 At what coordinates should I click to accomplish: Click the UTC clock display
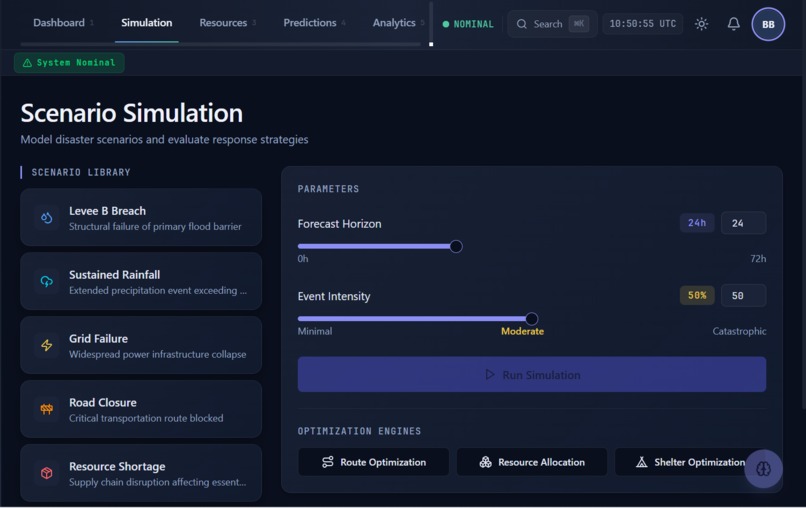[643, 24]
